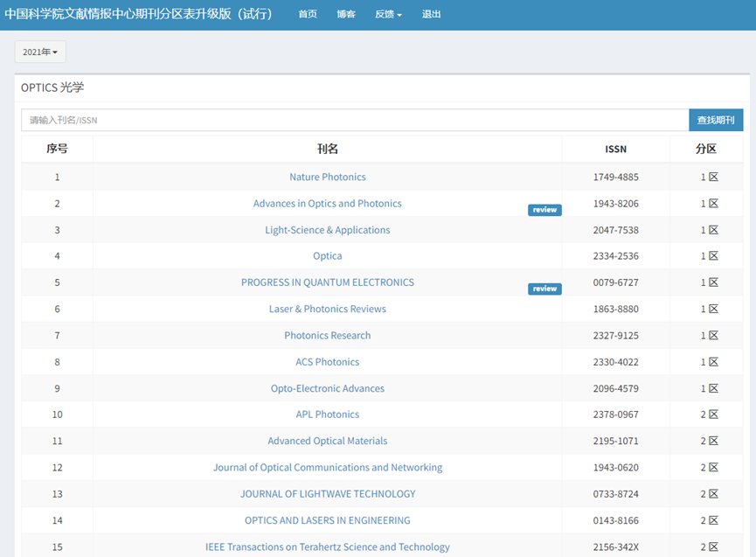
Task: Click the ISSN column header
Action: (615, 150)
